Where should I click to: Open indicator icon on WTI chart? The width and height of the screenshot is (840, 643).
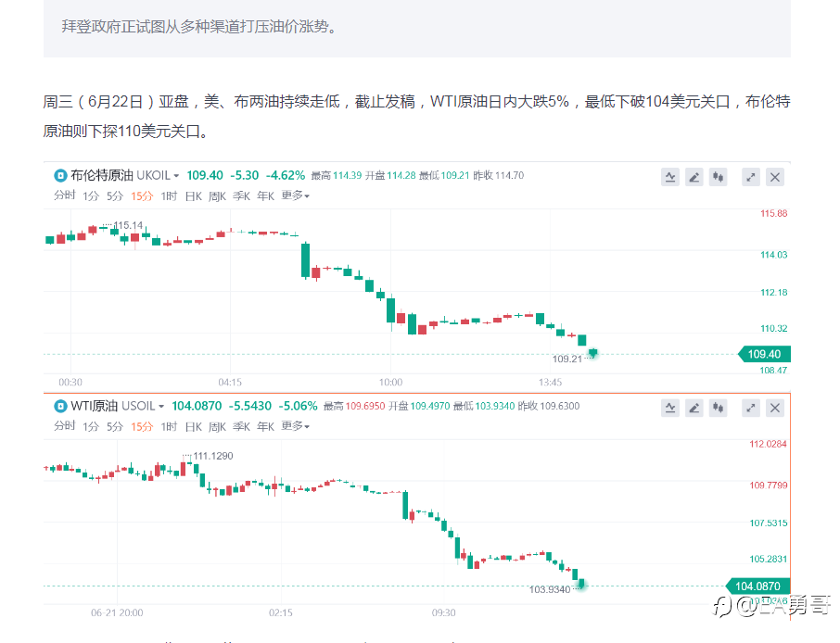[x=669, y=408]
